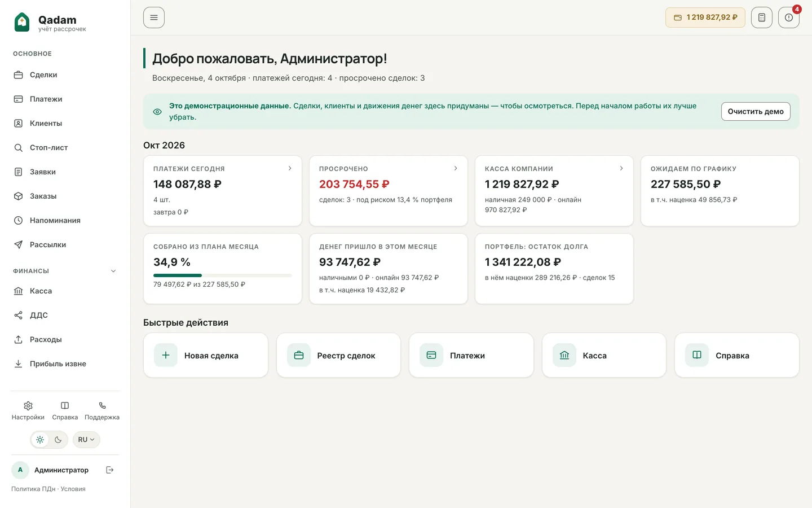
Task: Open the RU language dropdown
Action: [86, 440]
